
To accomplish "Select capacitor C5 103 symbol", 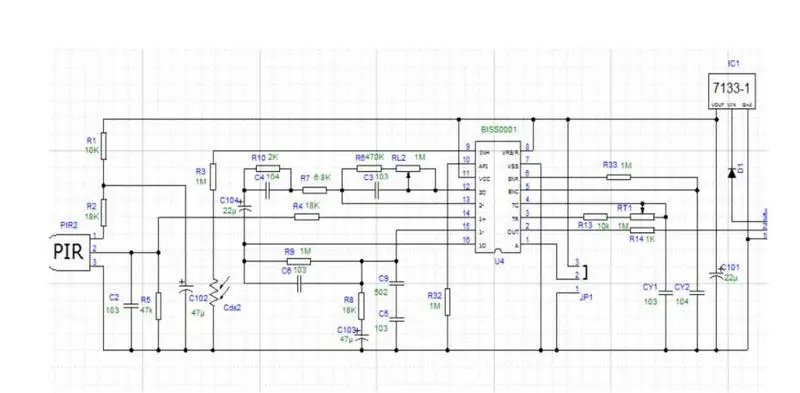I will click(x=396, y=320).
